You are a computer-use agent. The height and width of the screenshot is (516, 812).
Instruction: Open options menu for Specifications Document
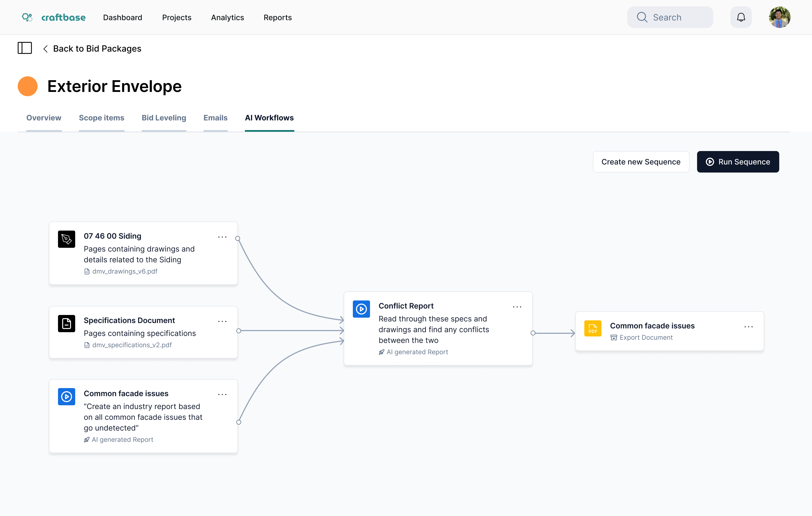pos(222,322)
